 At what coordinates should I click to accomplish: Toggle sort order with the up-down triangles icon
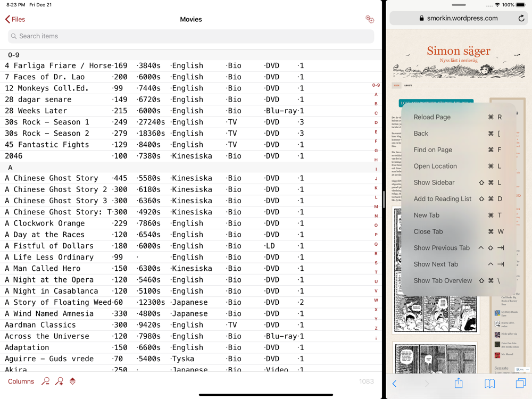[x=72, y=381]
